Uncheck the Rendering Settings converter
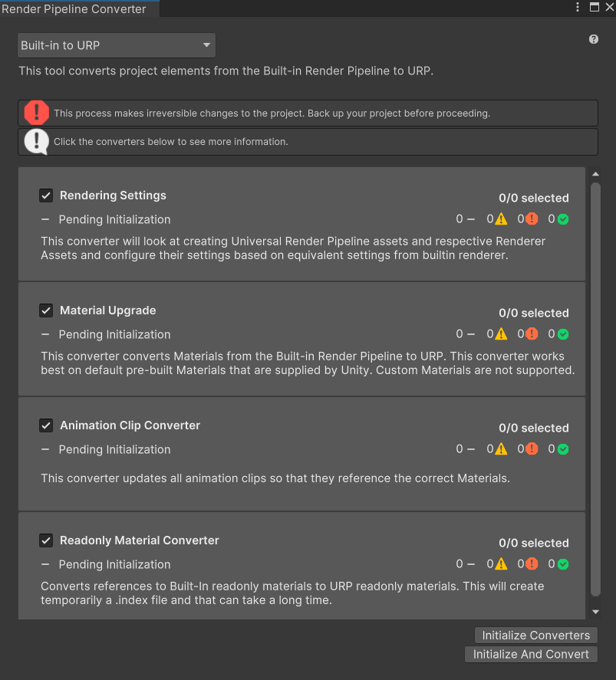616x680 pixels. (x=46, y=195)
